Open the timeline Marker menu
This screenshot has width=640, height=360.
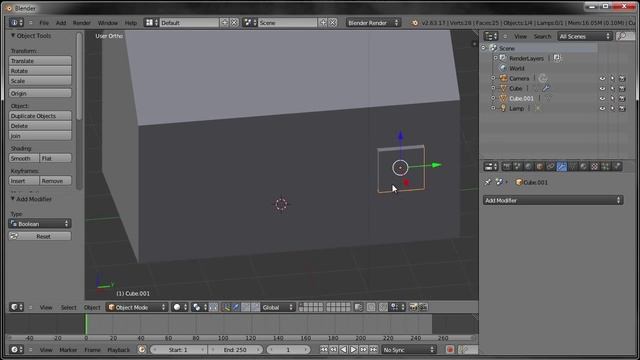(x=68, y=350)
